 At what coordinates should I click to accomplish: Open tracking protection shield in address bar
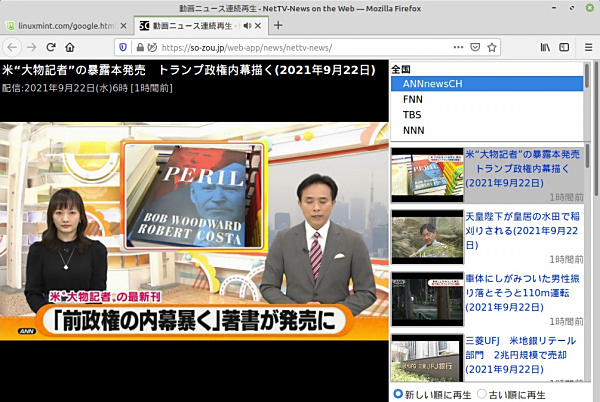point(122,47)
